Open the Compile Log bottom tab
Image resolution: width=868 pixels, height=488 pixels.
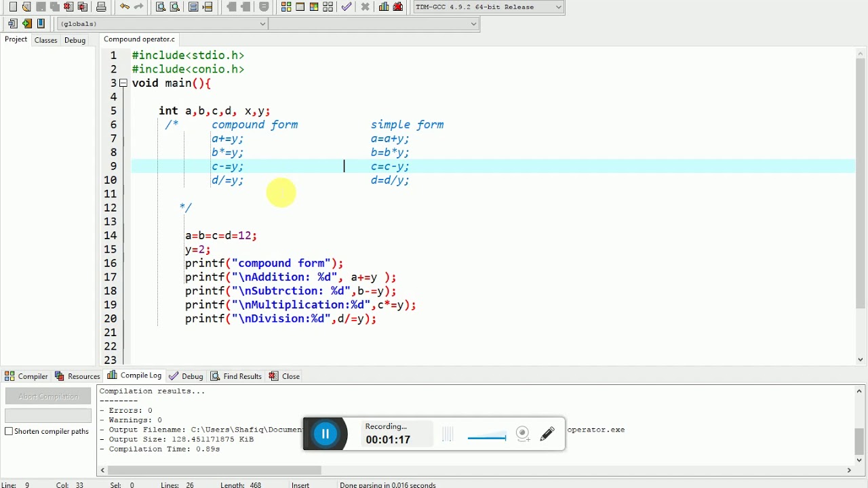point(134,375)
